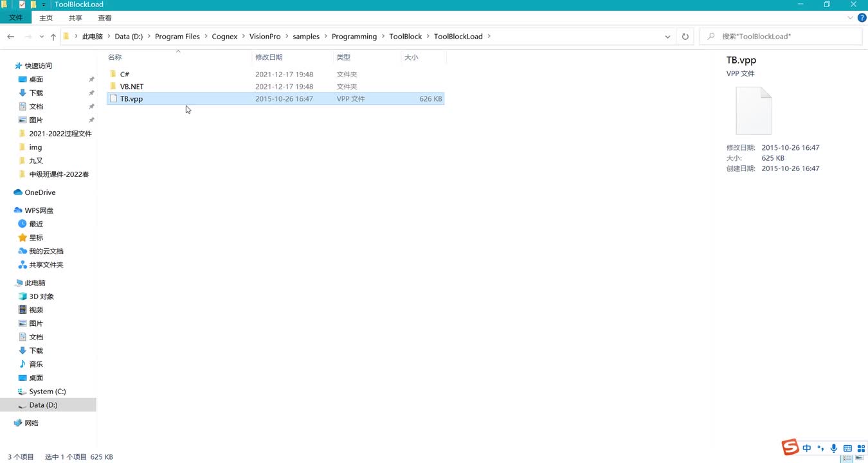868x463 pixels.
Task: Navigate to Programming in the breadcrumb
Action: coord(354,37)
